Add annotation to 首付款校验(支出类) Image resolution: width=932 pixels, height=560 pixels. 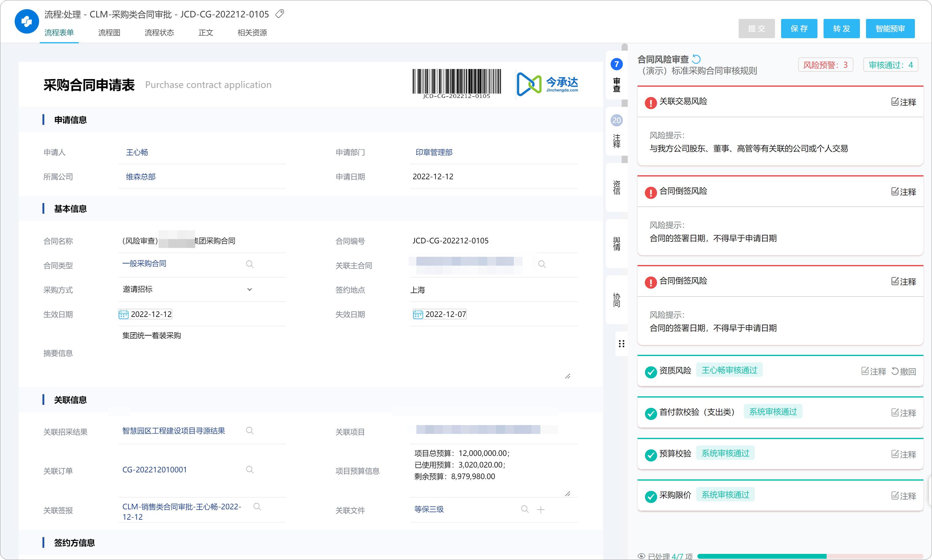[x=904, y=413]
